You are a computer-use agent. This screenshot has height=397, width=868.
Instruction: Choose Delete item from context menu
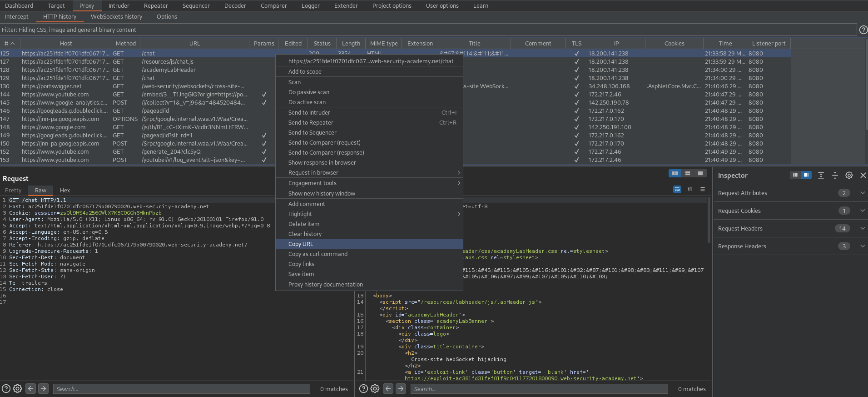(x=369, y=224)
